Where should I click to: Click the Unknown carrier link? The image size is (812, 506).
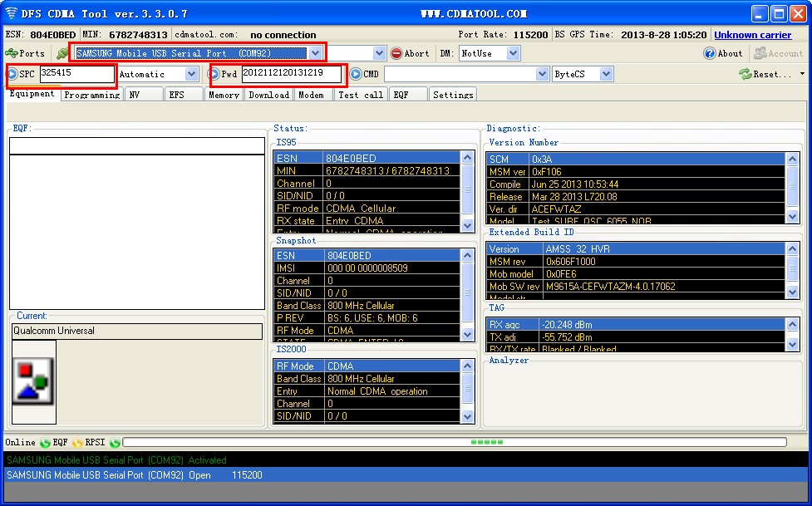(x=752, y=35)
